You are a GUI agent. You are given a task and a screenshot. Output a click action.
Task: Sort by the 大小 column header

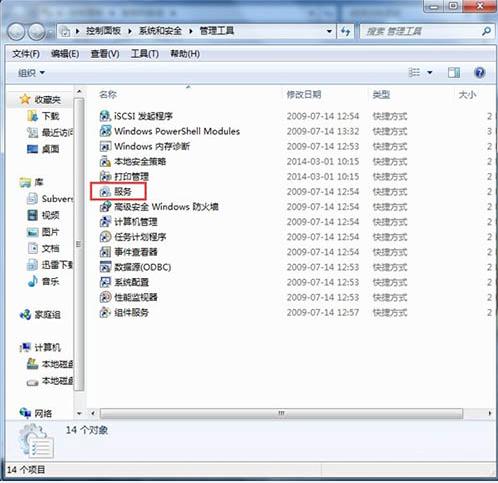coord(467,95)
